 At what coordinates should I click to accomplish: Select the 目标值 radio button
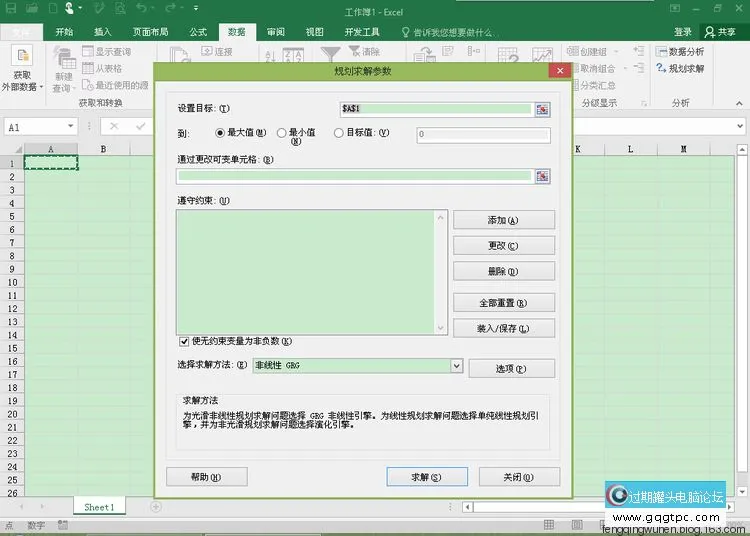339,133
